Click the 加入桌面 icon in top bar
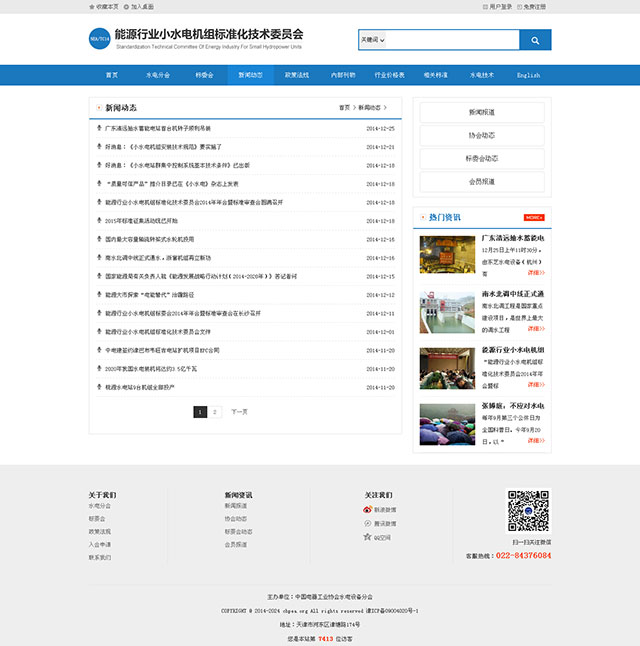640x646 pixels. pyautogui.click(x=127, y=6)
